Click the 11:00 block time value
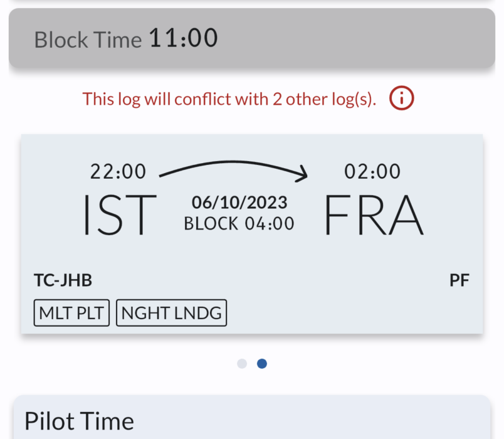 (x=183, y=39)
